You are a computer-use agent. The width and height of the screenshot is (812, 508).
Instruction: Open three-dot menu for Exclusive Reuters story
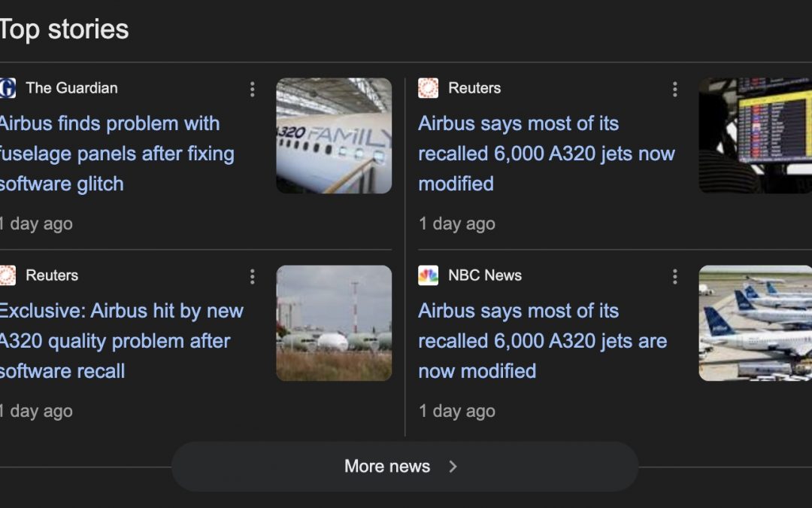coord(252,277)
